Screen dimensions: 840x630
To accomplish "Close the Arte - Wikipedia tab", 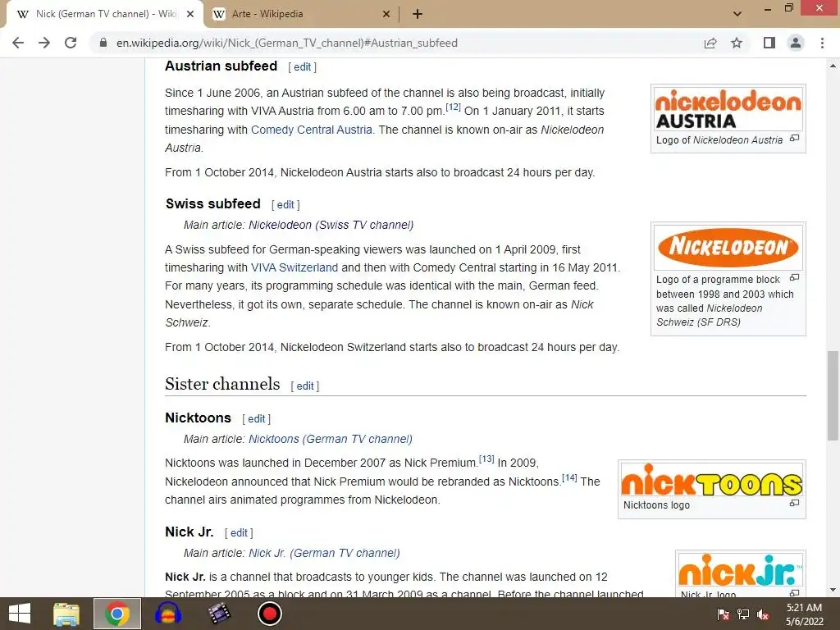I will coord(386,15).
